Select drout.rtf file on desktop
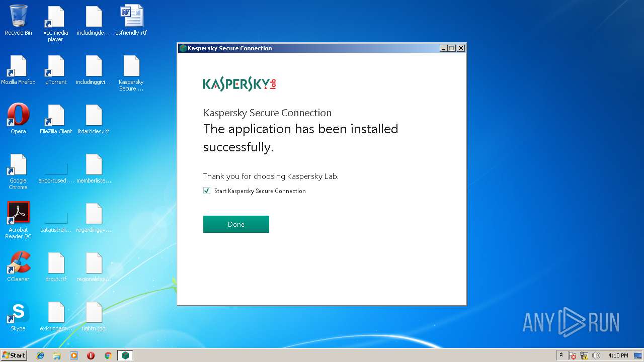 55,266
